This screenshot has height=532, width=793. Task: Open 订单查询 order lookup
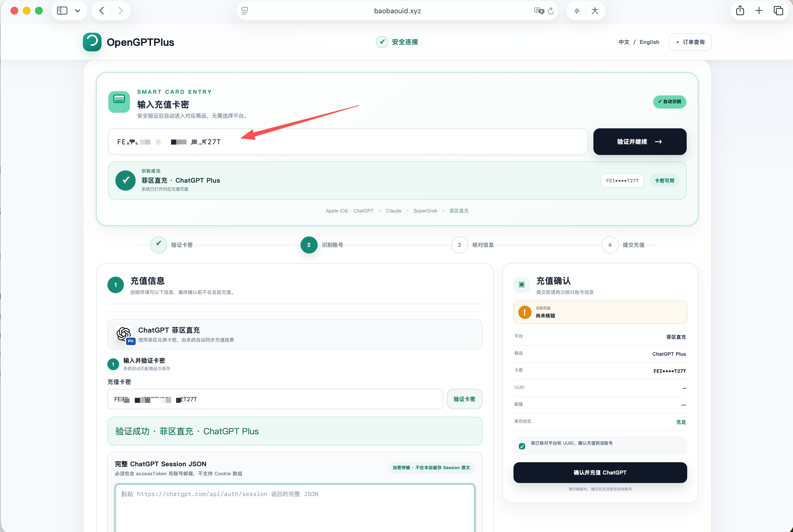coord(690,42)
